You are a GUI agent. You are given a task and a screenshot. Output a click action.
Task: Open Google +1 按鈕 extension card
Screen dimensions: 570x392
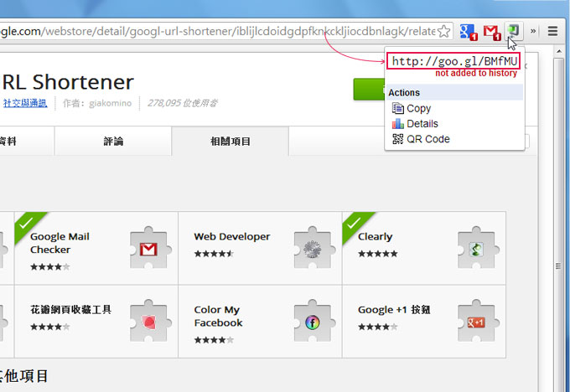coord(424,322)
